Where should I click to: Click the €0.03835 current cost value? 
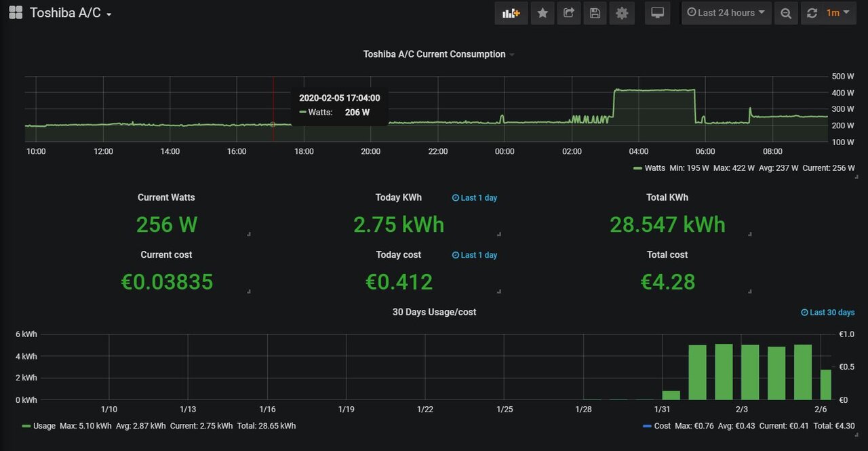tap(167, 281)
